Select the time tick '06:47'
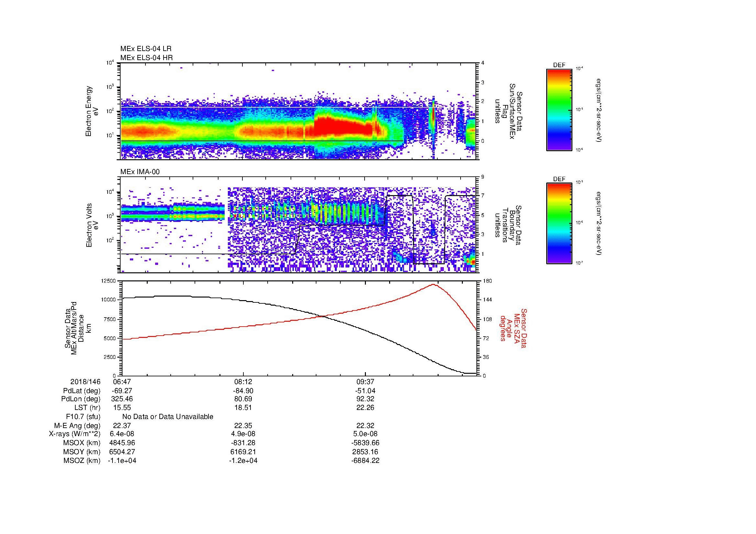 (122, 382)
